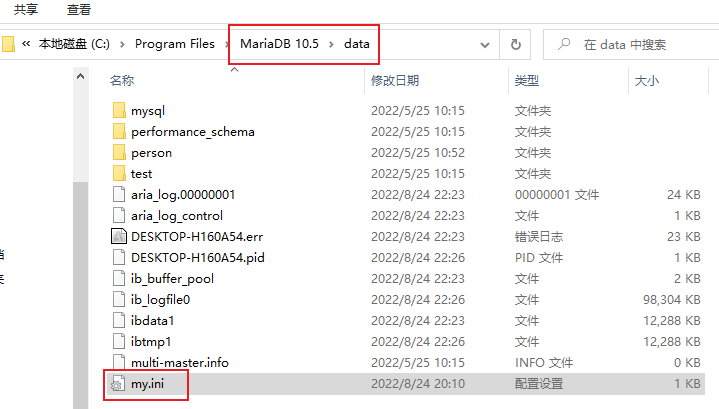Screen dimensions: 719x409
Task: Focus the 在 data 中搜索 search box
Action: pos(631,44)
